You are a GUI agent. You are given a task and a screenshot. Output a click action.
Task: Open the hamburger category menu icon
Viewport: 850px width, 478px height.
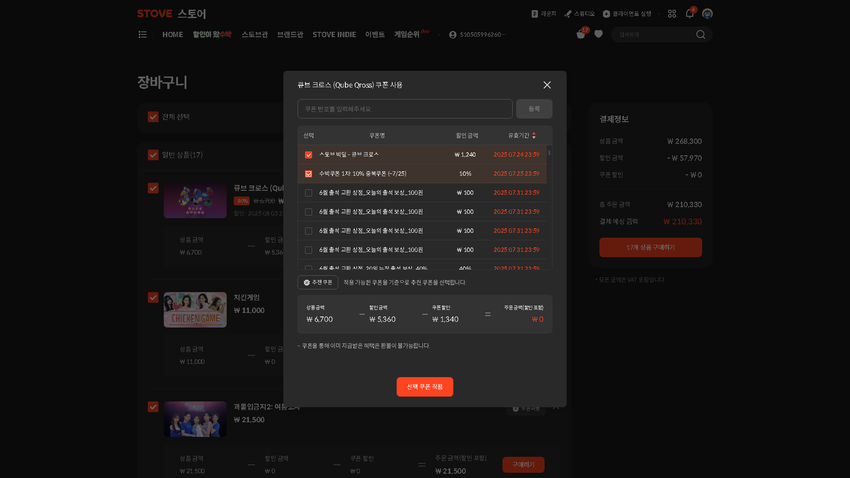(x=143, y=35)
